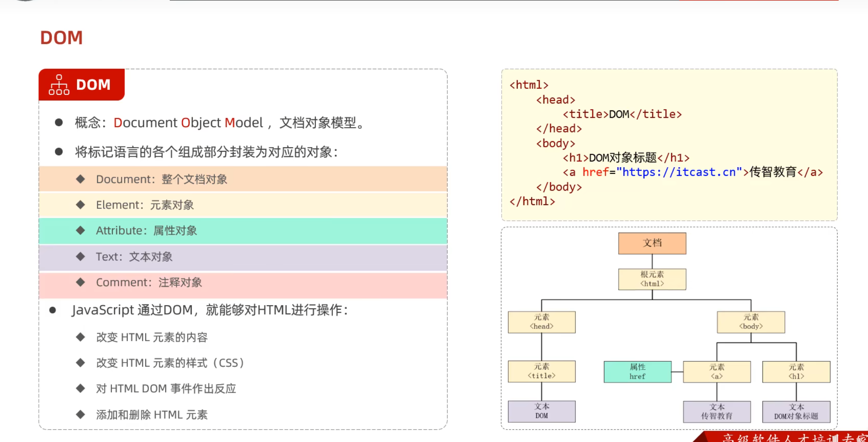Select the 根元素 html tree node
The height and width of the screenshot is (442, 868).
(652, 279)
